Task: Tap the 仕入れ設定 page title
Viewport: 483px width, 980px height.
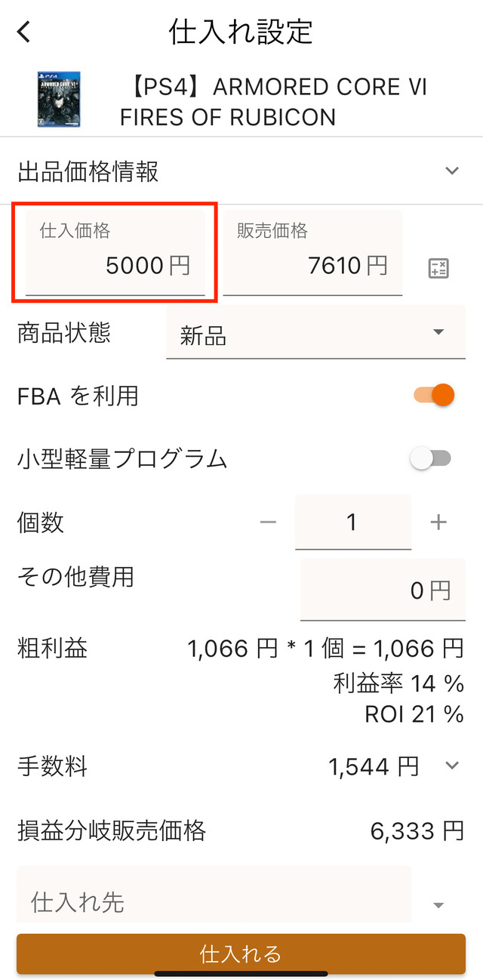Action: [241, 32]
